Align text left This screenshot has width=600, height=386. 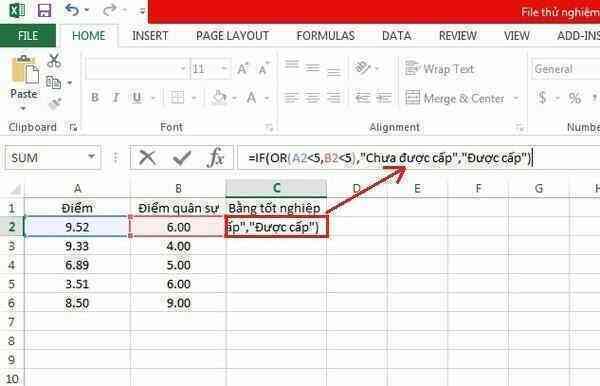pos(292,98)
